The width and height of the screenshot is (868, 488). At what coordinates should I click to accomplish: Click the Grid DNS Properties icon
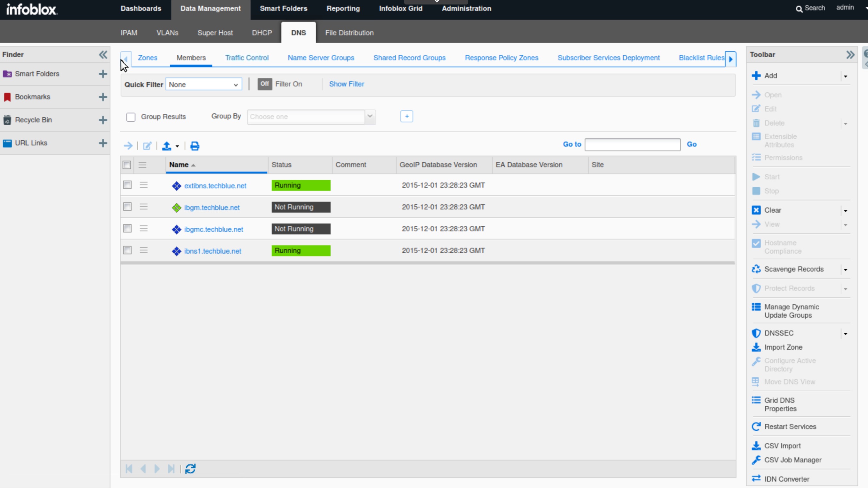756,400
